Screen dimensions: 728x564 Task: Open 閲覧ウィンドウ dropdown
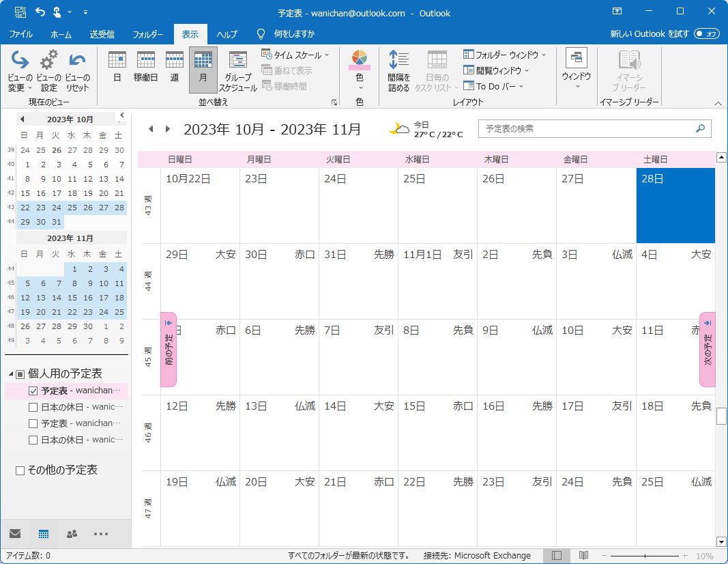click(496, 70)
